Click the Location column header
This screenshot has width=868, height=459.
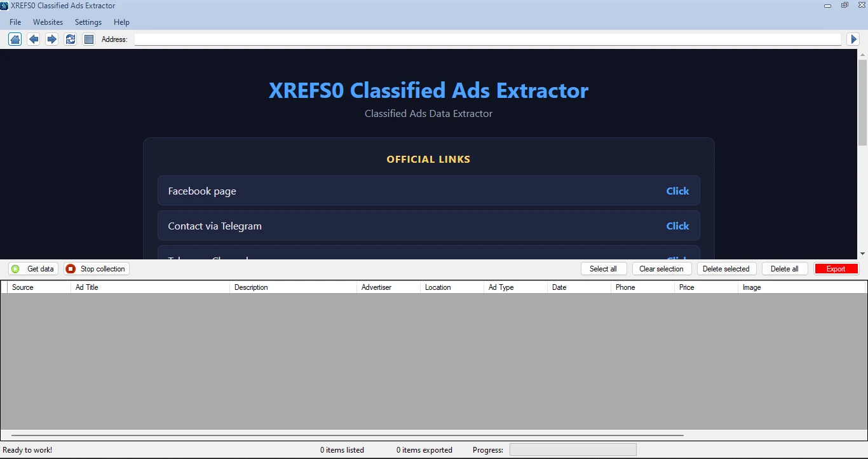tap(452, 287)
